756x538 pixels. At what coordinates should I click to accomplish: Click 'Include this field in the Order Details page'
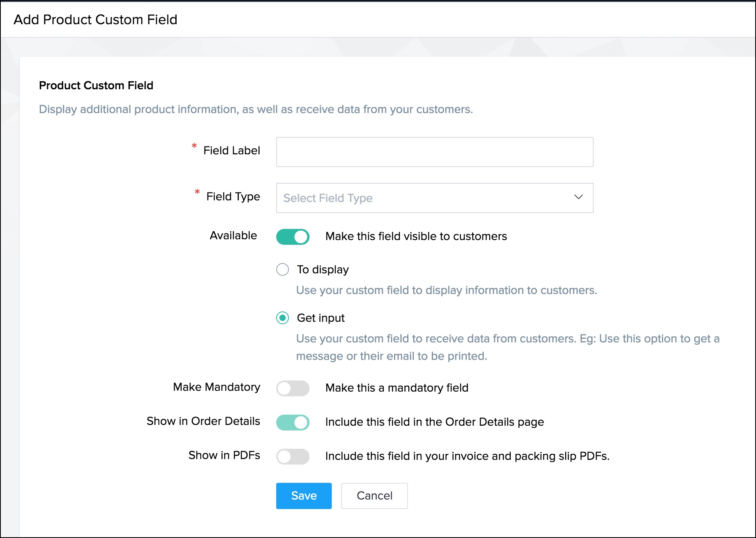click(435, 422)
